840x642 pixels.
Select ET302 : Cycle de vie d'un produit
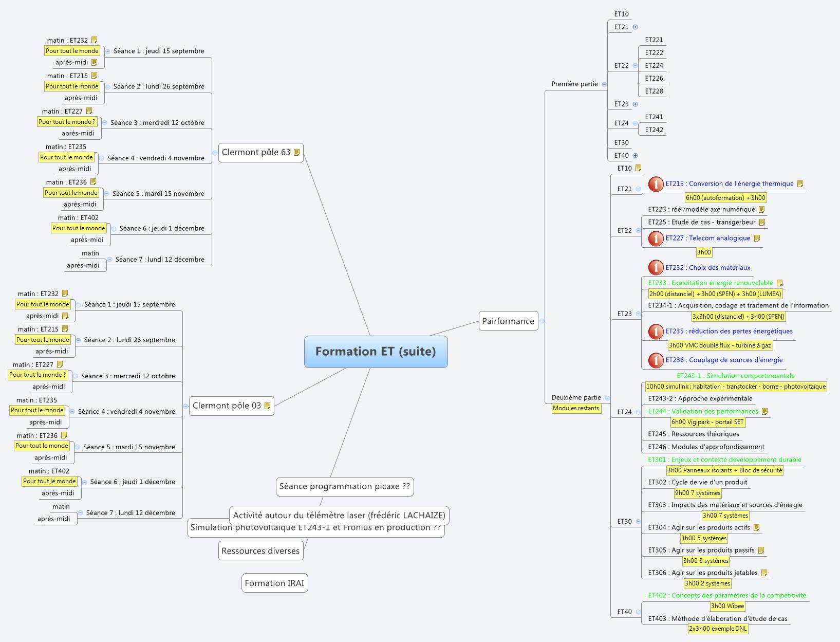[x=698, y=483]
